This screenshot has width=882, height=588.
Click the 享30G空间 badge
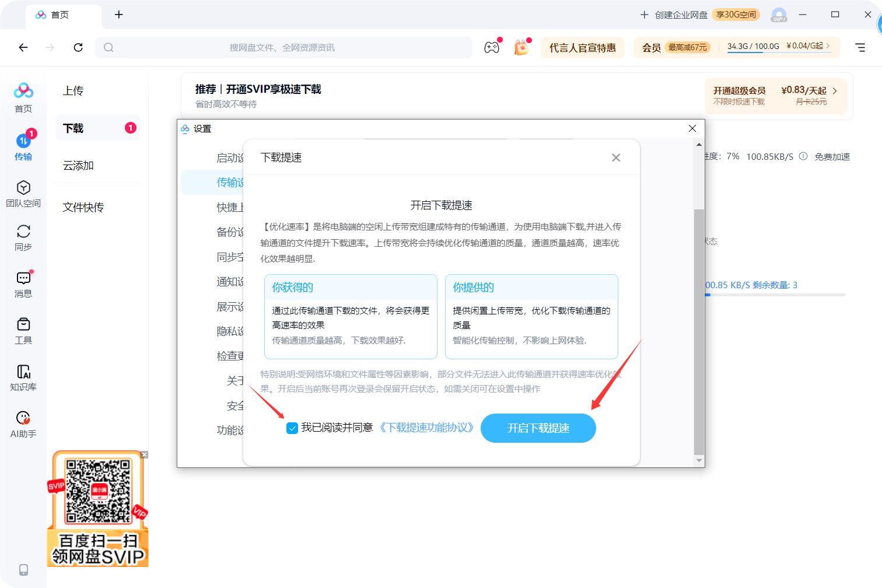pyautogui.click(x=736, y=15)
